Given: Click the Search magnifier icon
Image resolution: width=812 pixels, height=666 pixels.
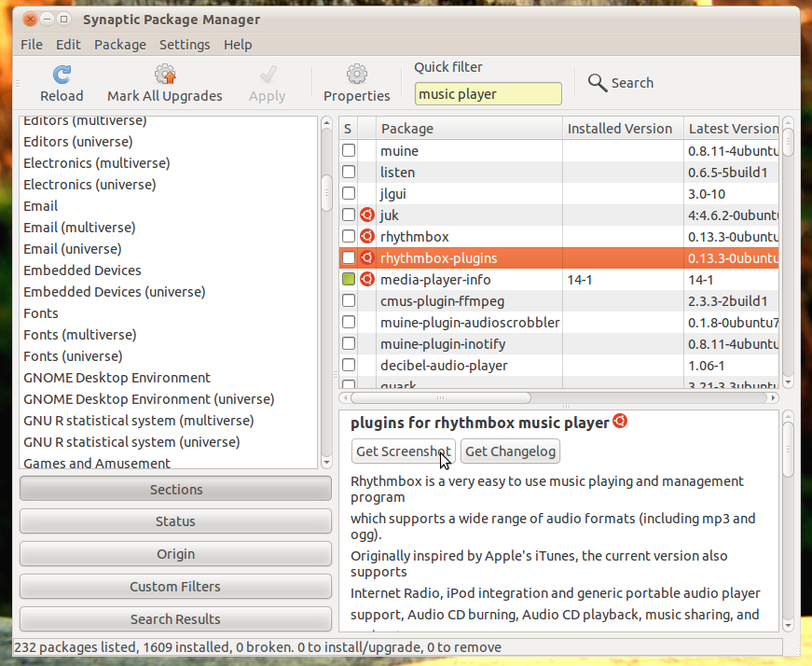Looking at the screenshot, I should click(x=597, y=83).
